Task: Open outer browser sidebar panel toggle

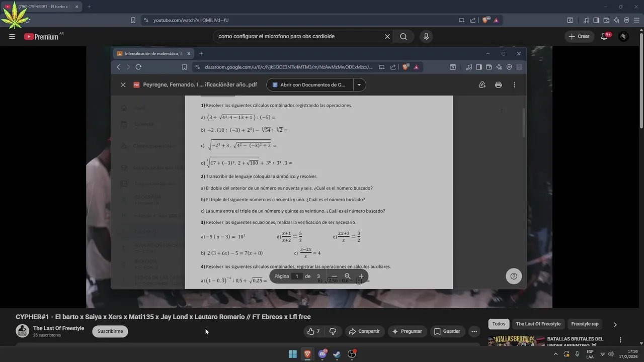Action: click(596, 20)
